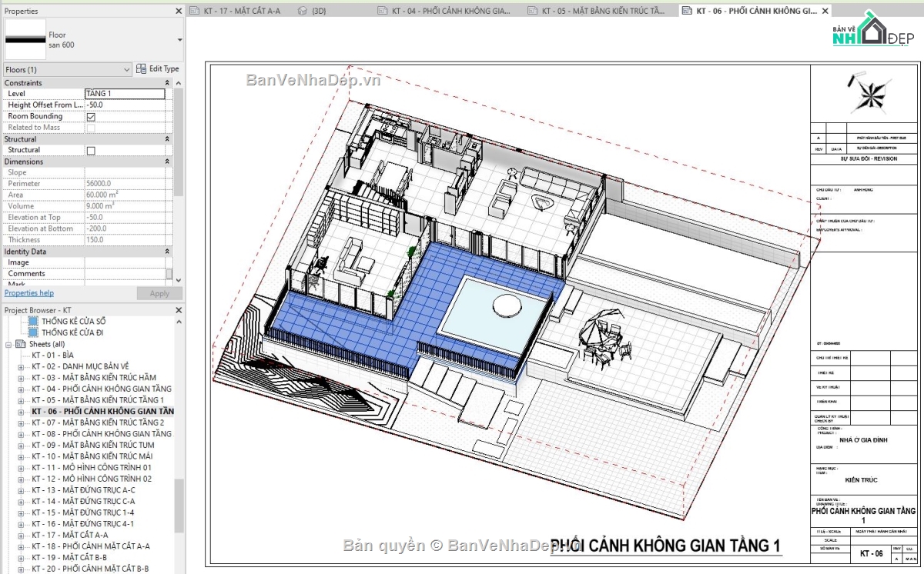Click the Apply button
The image size is (924, 574).
(159, 293)
